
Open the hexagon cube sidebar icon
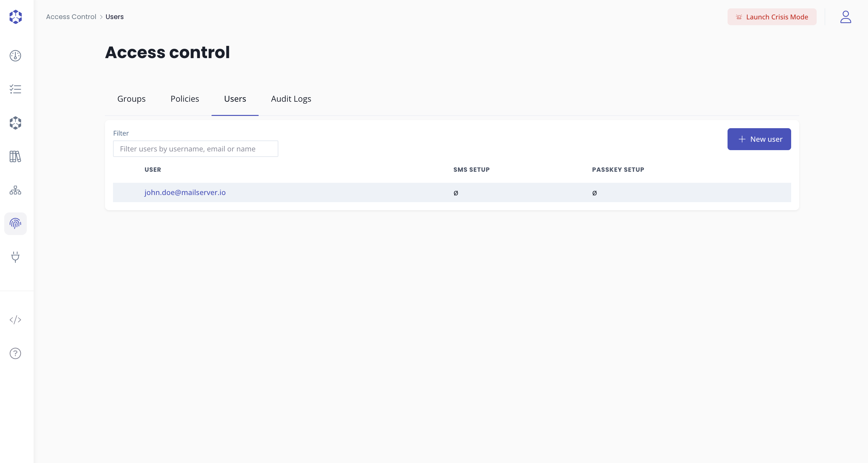point(15,123)
